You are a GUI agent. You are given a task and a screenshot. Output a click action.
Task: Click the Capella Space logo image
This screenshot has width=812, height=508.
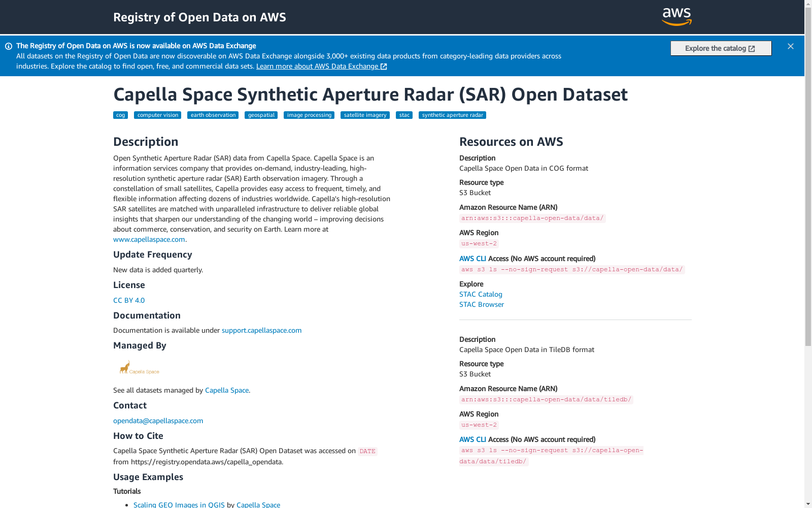coord(139,367)
